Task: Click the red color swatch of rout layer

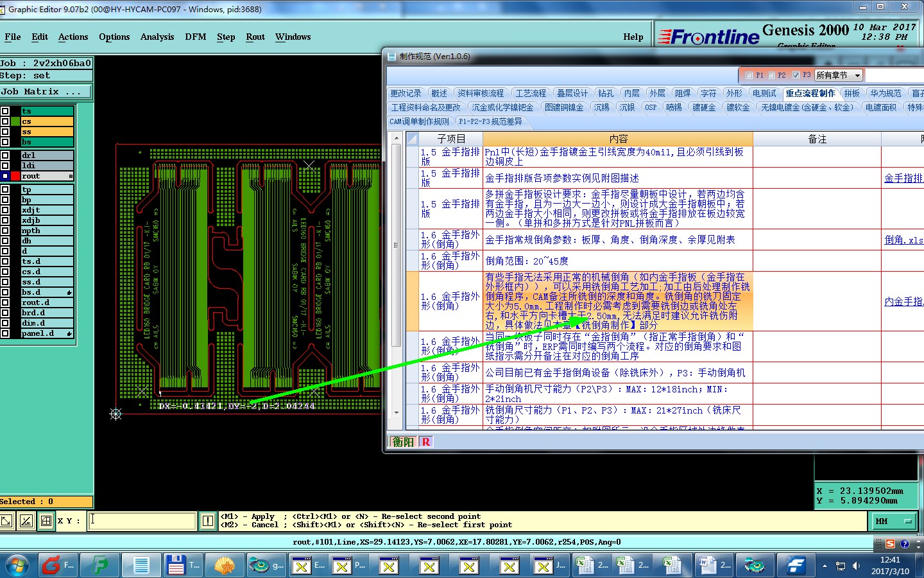Action: (15, 176)
